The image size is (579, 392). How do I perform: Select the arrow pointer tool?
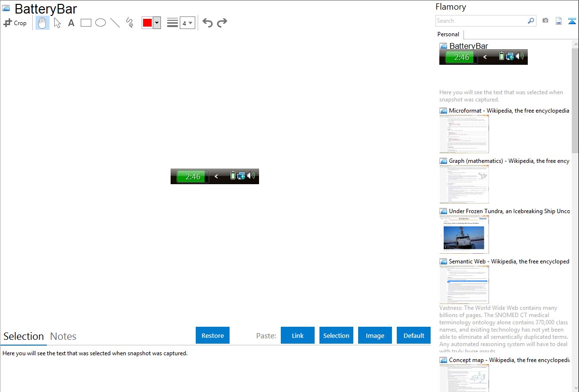[x=57, y=23]
